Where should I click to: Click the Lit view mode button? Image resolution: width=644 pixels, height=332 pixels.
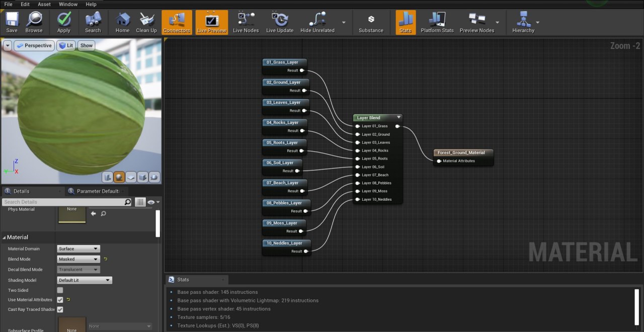click(x=66, y=45)
